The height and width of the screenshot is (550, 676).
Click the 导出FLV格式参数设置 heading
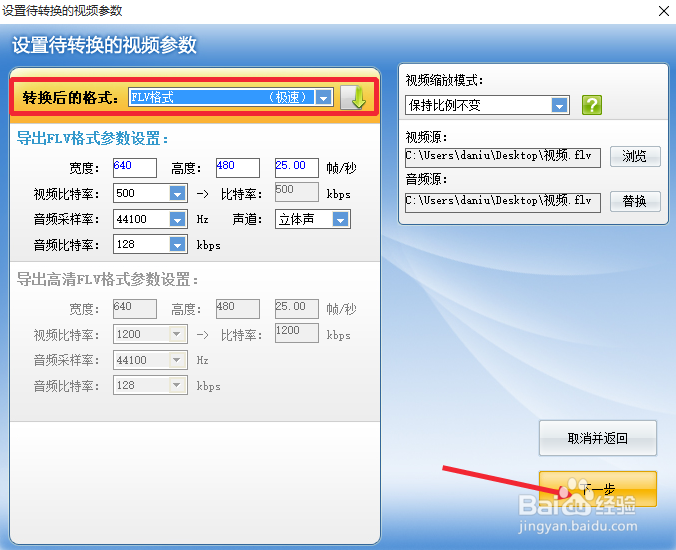point(92,138)
